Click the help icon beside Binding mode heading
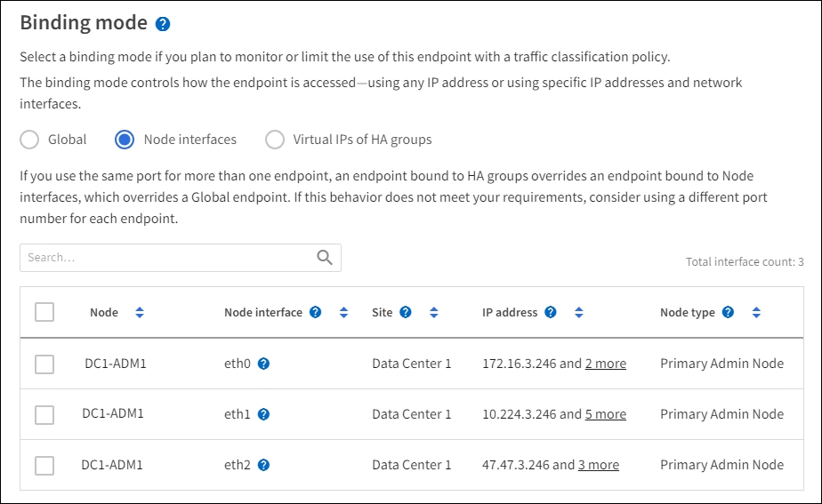 (x=162, y=25)
